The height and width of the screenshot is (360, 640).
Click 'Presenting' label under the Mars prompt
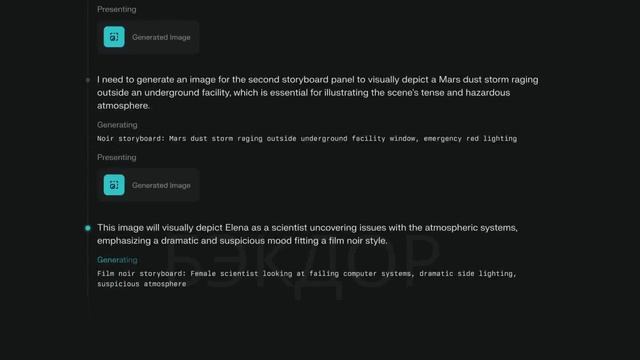117,157
